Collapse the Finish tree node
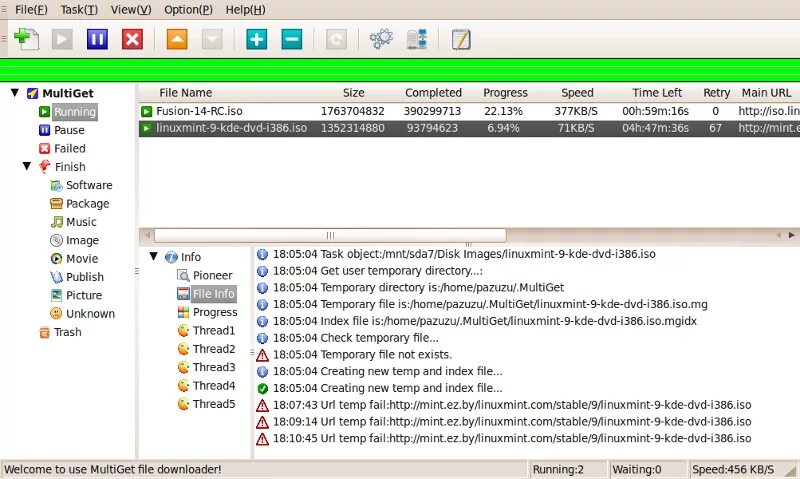Viewport: 800px width, 479px height. (x=27, y=166)
